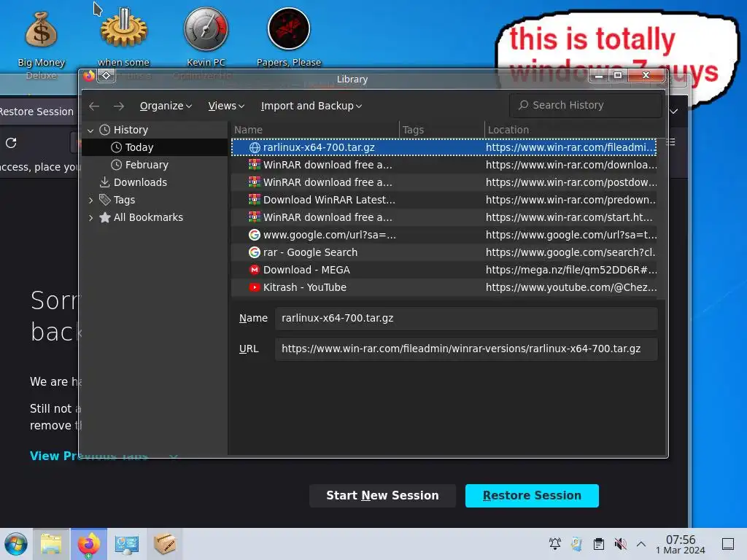This screenshot has height=560, width=747.
Task: Edit the Name field value
Action: click(466, 318)
